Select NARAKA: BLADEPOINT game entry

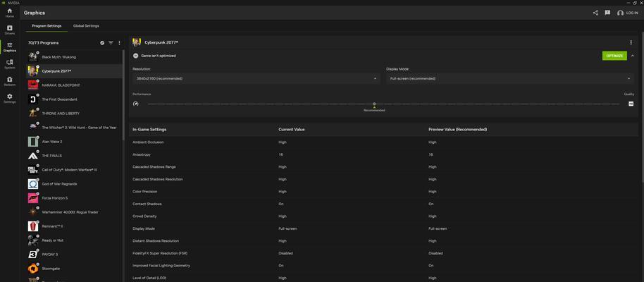pyautogui.click(x=75, y=85)
